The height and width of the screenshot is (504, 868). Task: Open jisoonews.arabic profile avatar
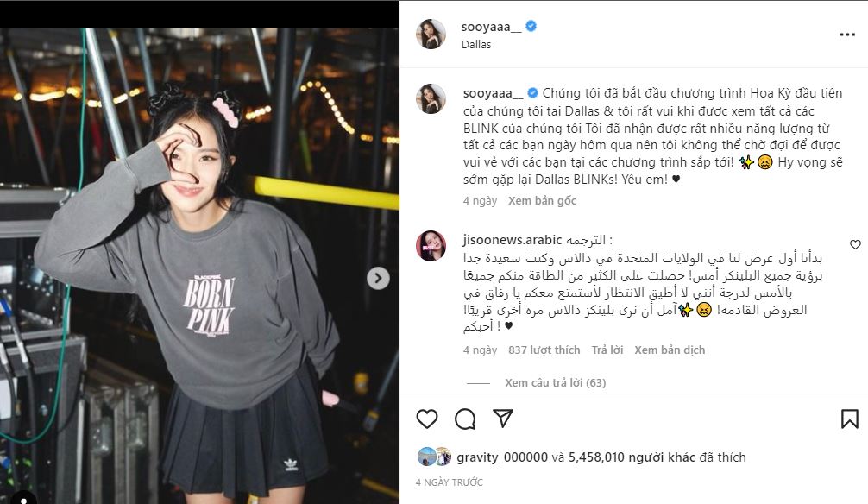tap(431, 246)
